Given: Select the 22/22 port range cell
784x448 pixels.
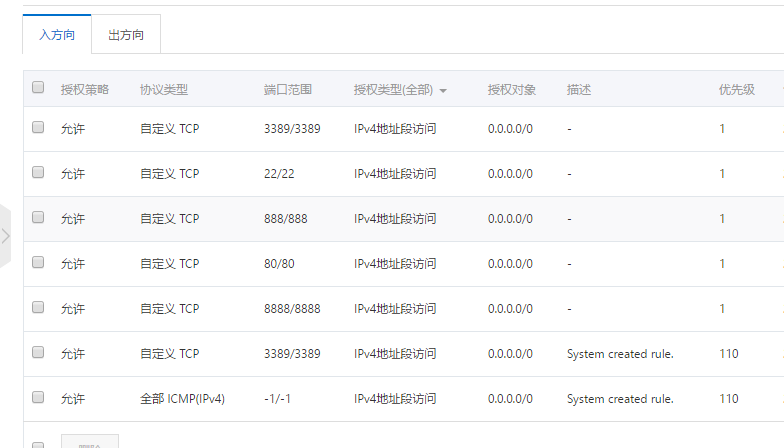Looking at the screenshot, I should point(279,174).
